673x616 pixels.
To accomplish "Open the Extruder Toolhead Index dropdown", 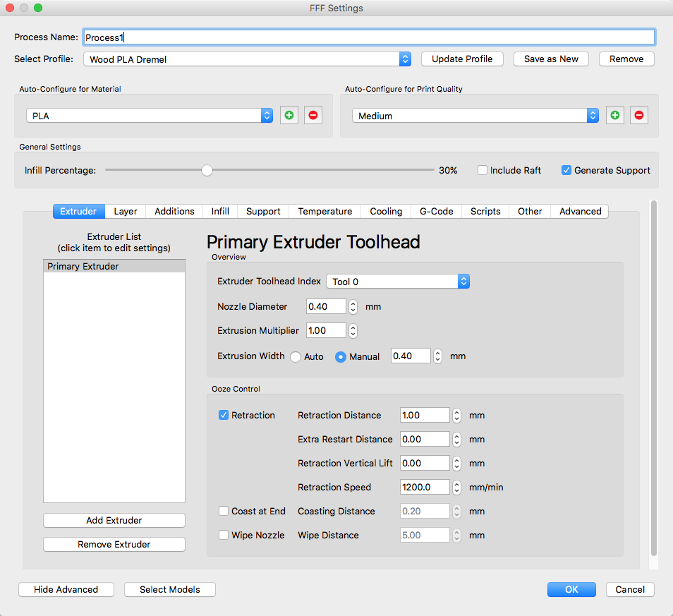I will pyautogui.click(x=398, y=282).
